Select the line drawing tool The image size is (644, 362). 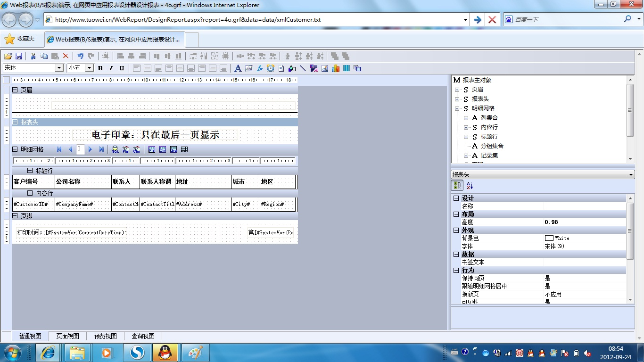point(303,68)
